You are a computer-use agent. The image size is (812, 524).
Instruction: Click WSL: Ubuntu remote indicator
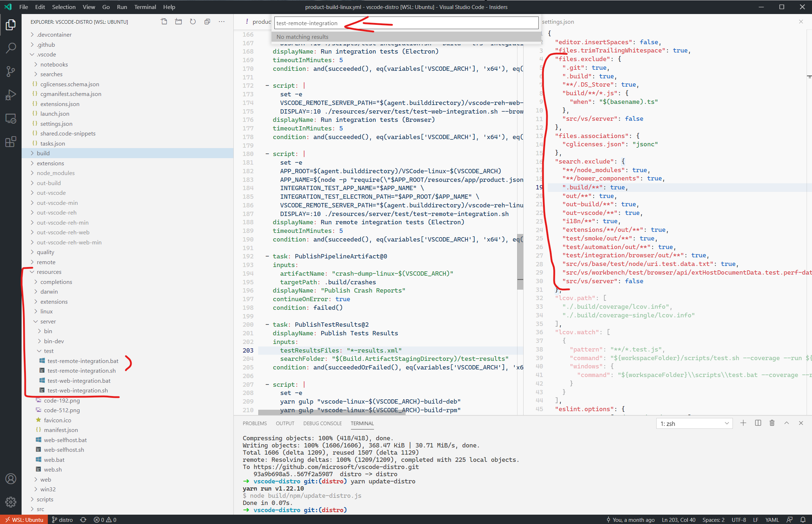24,520
